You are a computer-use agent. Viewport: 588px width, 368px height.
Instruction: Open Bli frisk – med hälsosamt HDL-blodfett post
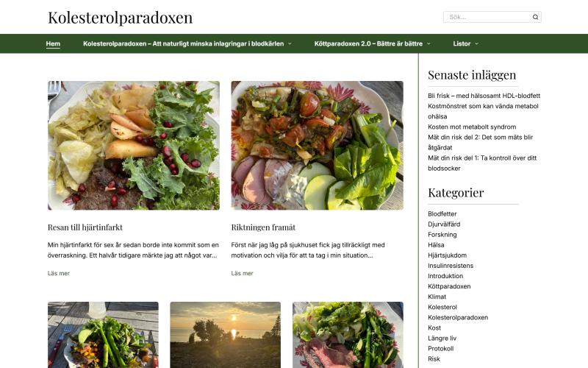pos(484,96)
